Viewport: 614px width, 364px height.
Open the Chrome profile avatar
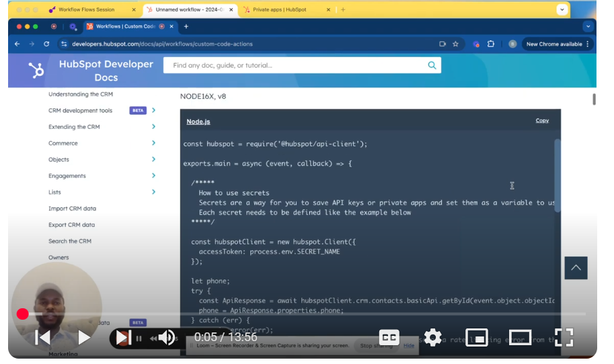[x=512, y=44]
